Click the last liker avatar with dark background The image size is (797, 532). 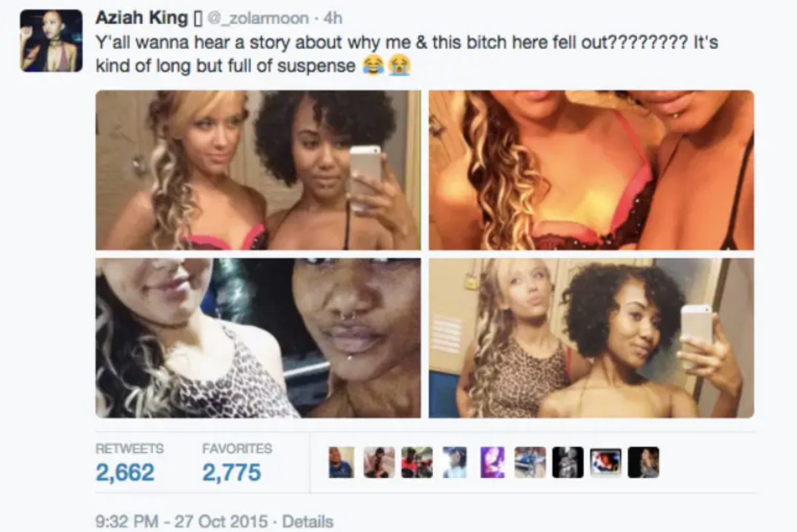(x=644, y=462)
